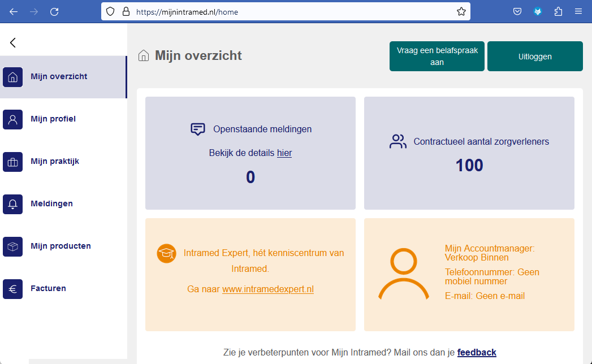
Task: Click the Openstaande meldingen count 0
Action: pyautogui.click(x=250, y=177)
